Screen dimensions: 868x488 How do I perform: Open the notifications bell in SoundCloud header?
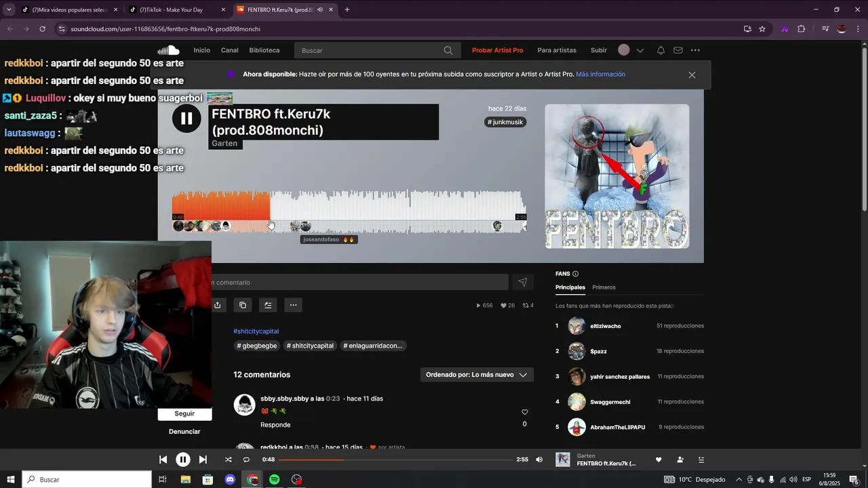[660, 50]
